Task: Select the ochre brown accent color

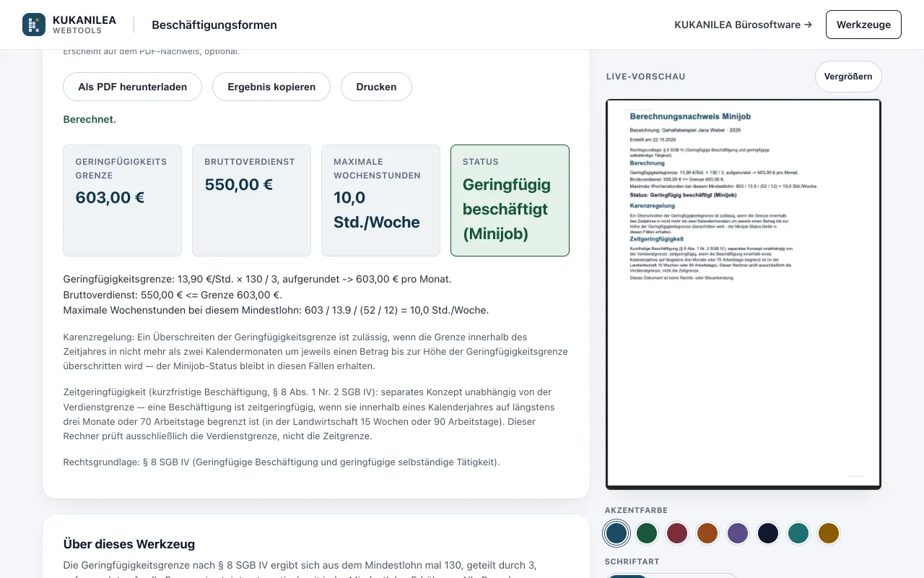Action: pos(829,533)
